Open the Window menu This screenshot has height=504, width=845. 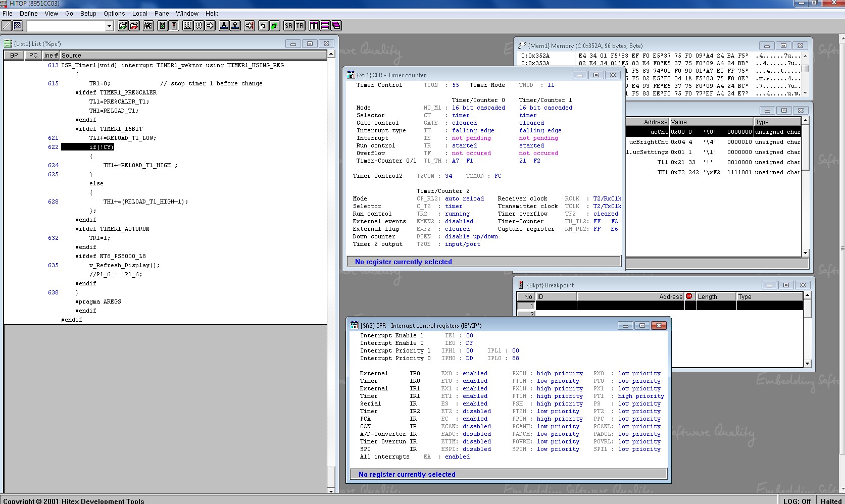coord(187,14)
